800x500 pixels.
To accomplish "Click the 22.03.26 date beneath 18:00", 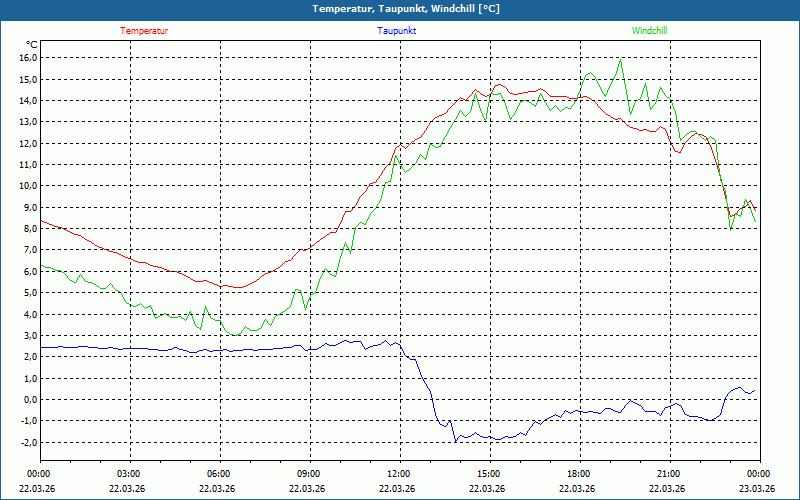I will 577,488.
